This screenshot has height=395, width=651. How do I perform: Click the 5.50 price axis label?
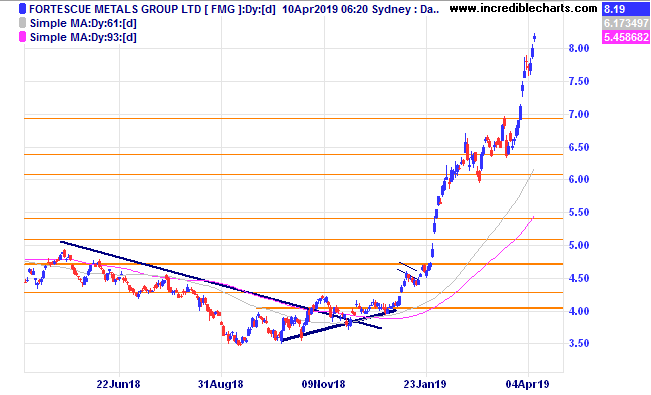(x=579, y=212)
